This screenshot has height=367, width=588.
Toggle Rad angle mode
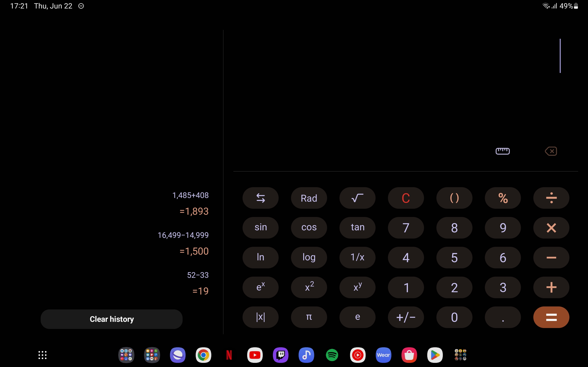(x=309, y=198)
